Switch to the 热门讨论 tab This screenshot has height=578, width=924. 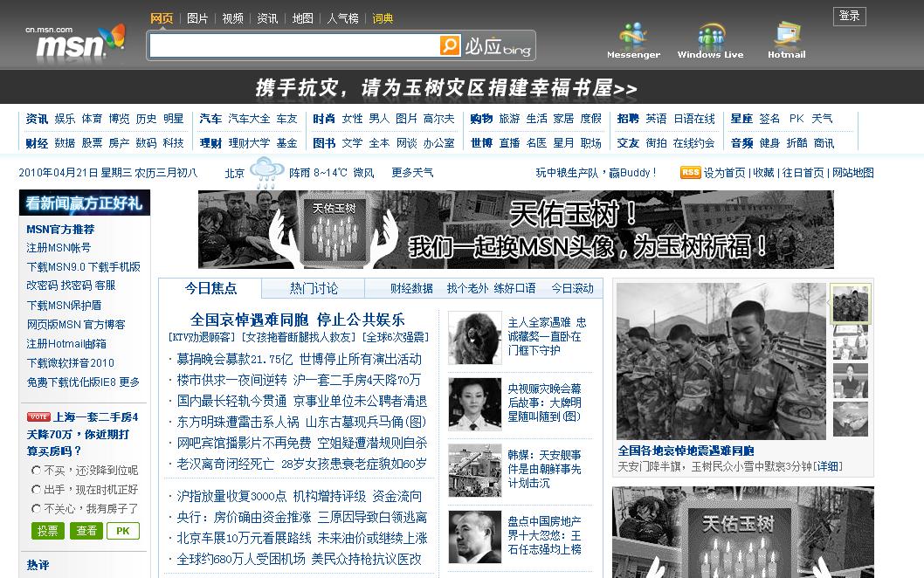pyautogui.click(x=314, y=288)
